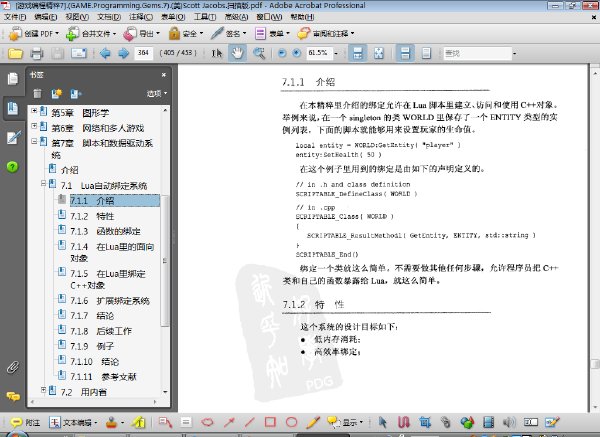Open the Signatures panel icon

pos(13,137)
